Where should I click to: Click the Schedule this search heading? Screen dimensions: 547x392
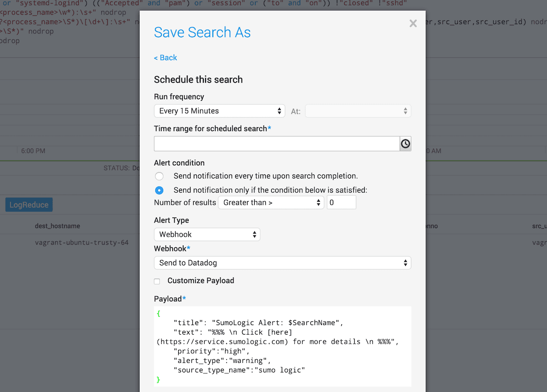(198, 80)
